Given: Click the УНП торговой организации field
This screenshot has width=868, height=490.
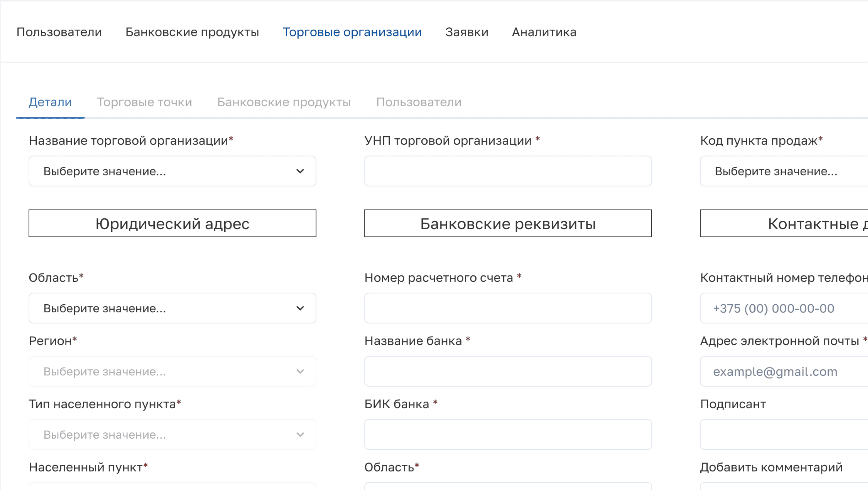Looking at the screenshot, I should click(508, 171).
